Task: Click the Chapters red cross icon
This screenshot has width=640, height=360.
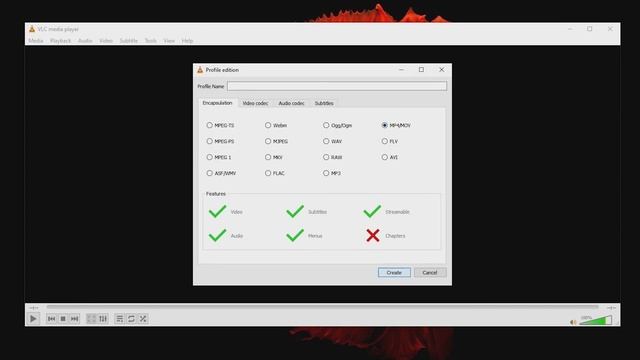Action: [x=373, y=236]
